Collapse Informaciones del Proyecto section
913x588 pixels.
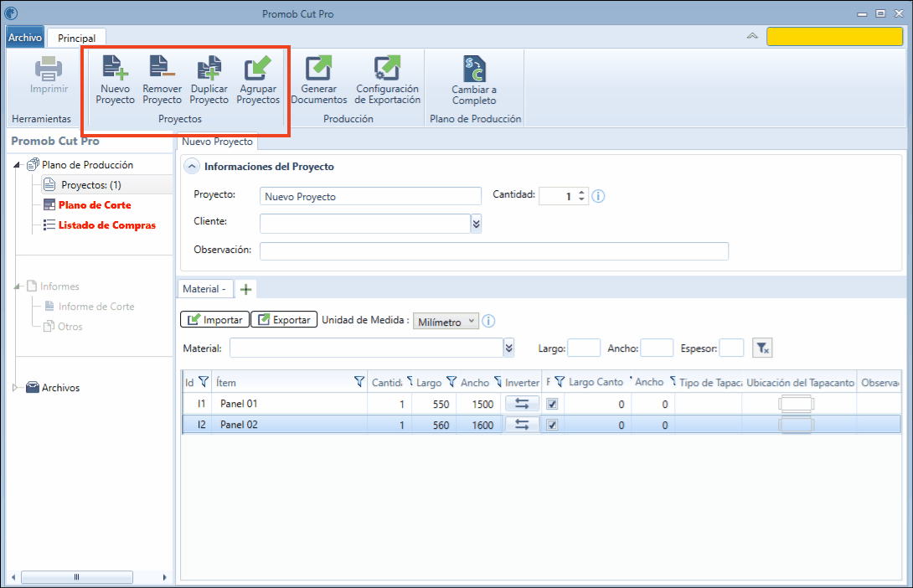(192, 167)
